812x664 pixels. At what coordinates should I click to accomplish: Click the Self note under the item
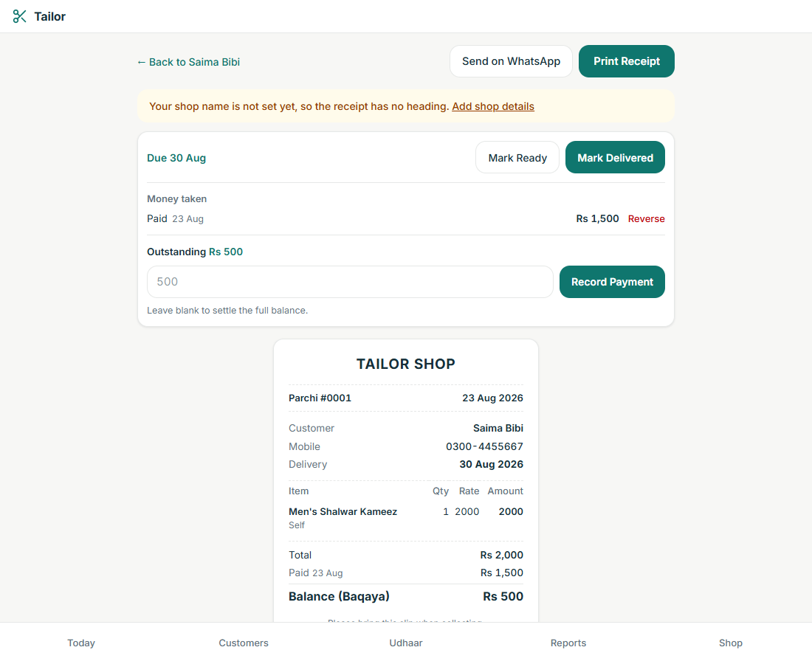pos(297,525)
